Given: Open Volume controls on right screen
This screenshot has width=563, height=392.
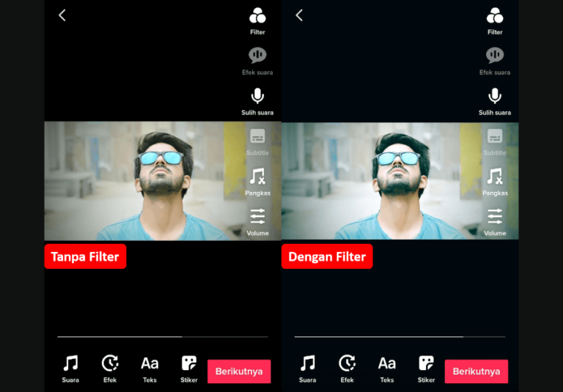Looking at the screenshot, I should 495,222.
